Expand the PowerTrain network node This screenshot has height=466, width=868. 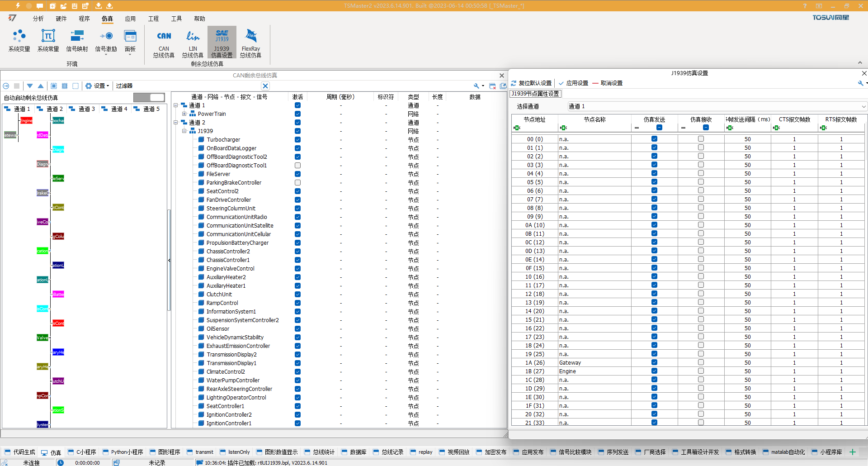[184, 114]
